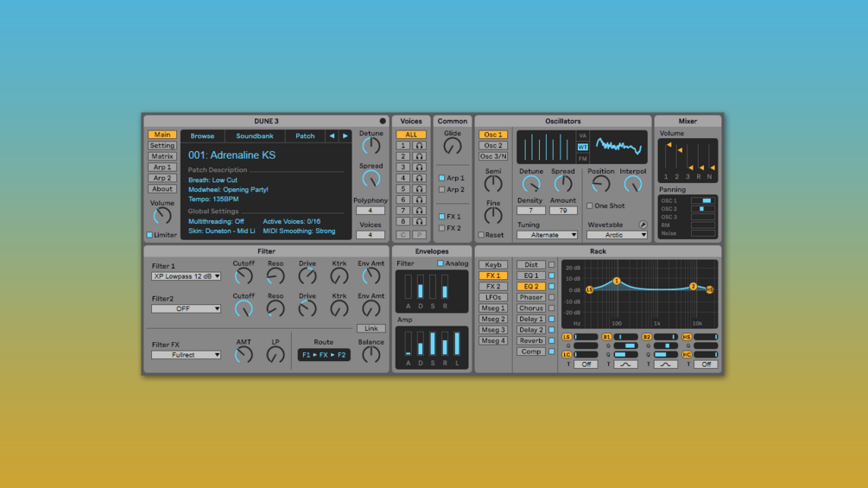Click the voice copy C button

pos(403,235)
